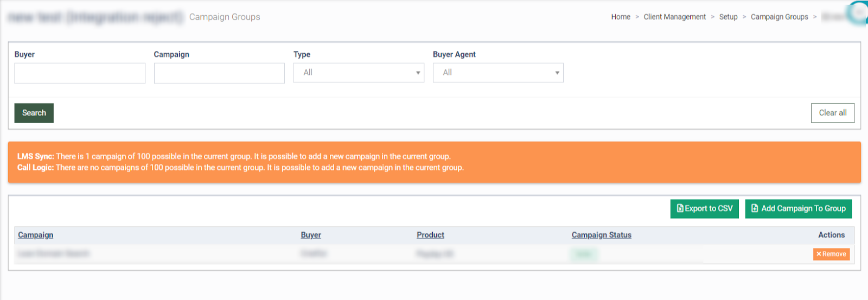
Task: Click the green status badge in the campaign row
Action: 584,254
